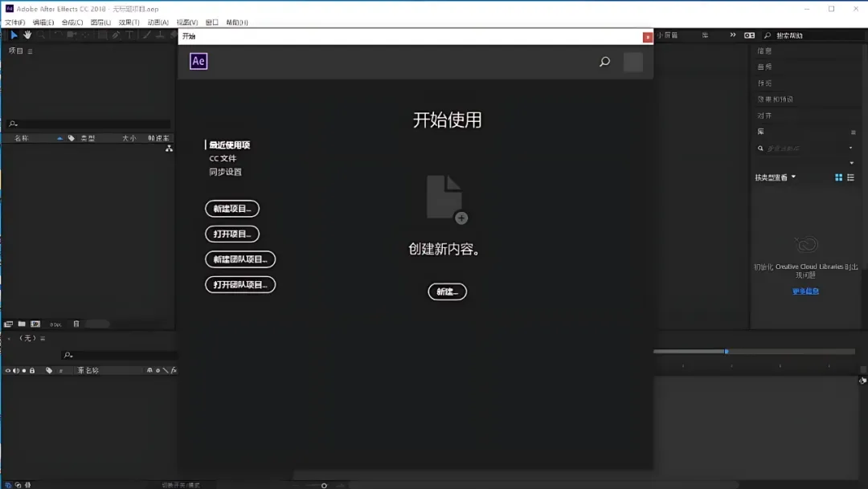Select the arrow Selection tool
Screen dimensions: 868x489
click(x=14, y=35)
